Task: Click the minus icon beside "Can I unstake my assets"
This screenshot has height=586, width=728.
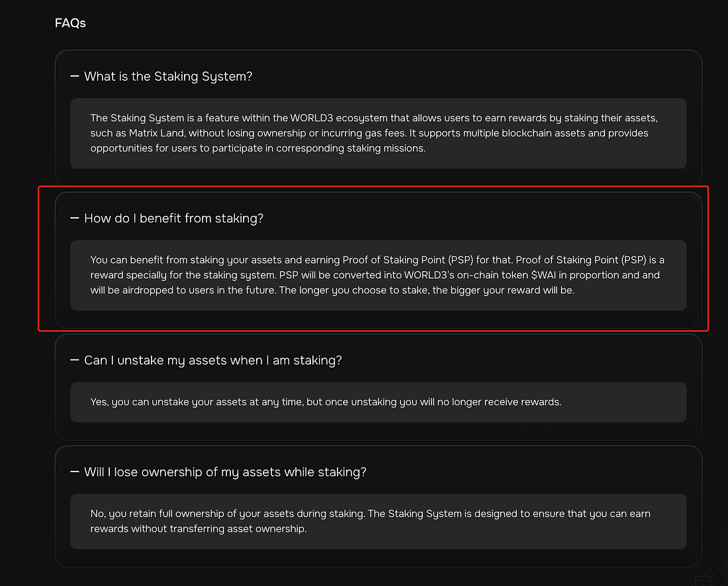Action: pos(75,360)
